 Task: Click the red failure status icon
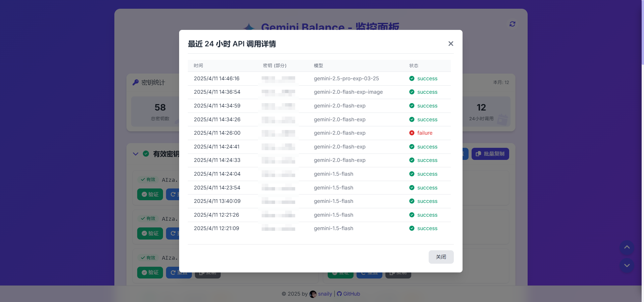click(x=412, y=133)
